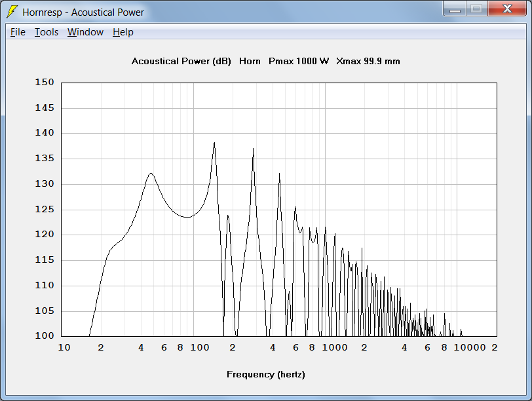Click the Hornresp lightning bolt title icon
The image size is (532, 401).
coord(12,12)
